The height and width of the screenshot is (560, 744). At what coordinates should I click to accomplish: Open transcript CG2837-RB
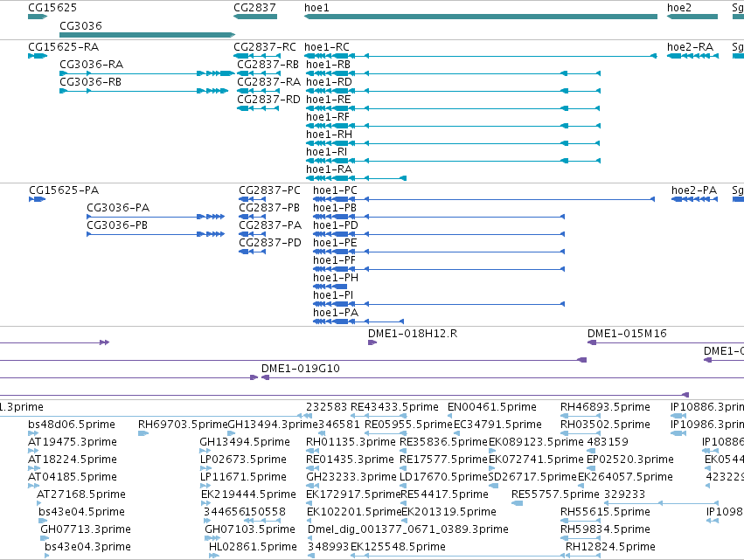(x=268, y=65)
